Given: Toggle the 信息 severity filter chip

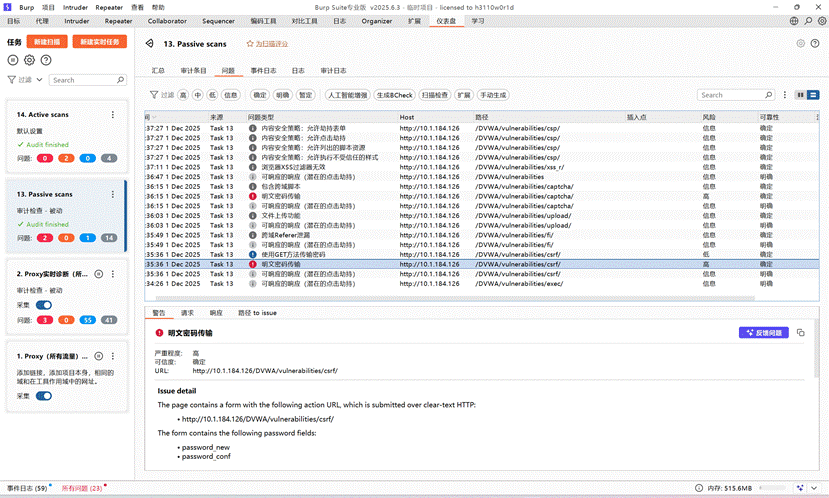Looking at the screenshot, I should 231,95.
